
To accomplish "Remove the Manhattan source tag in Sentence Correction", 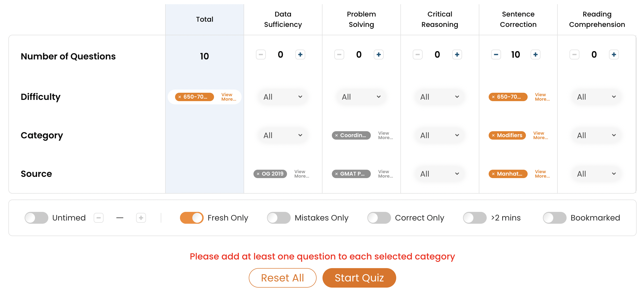I will click(493, 174).
